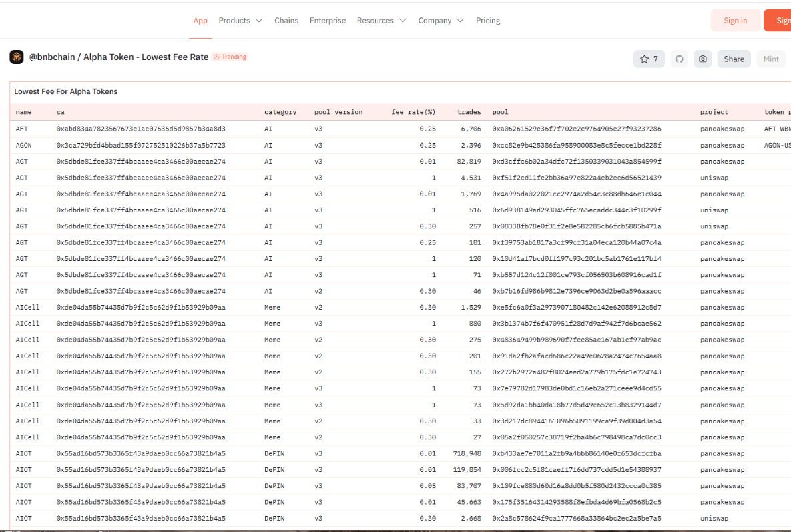
Task: Sort by the project column header
Action: (714, 112)
